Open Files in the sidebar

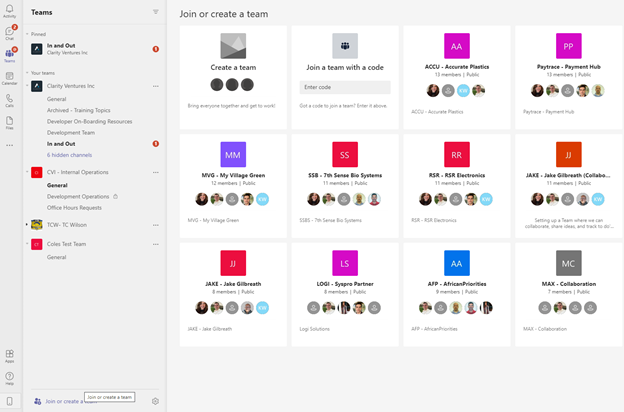coord(10,123)
